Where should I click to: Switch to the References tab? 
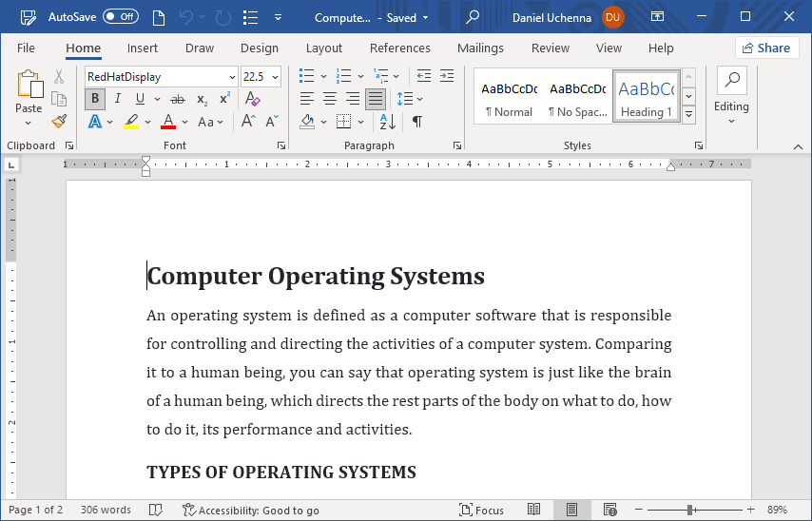click(399, 48)
